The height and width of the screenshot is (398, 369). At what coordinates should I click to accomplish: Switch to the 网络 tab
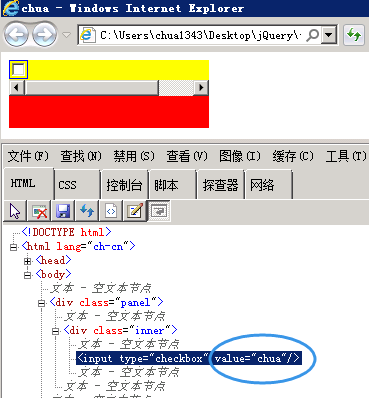coord(268,184)
